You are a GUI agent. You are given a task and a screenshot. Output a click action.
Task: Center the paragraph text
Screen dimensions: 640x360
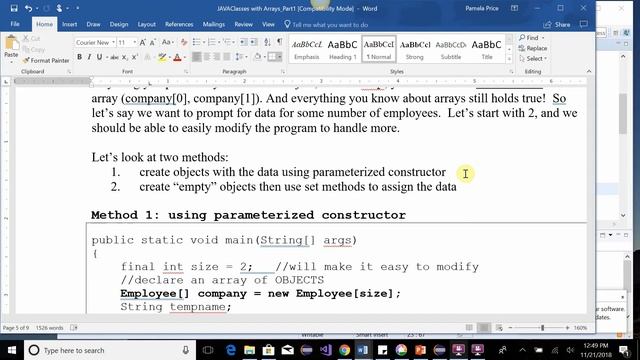(x=207, y=57)
